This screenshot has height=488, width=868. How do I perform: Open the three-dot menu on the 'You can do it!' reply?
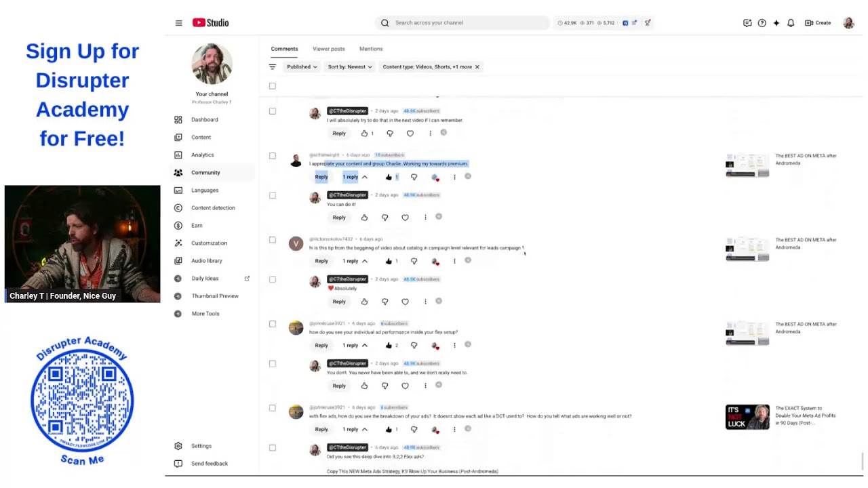click(x=425, y=218)
